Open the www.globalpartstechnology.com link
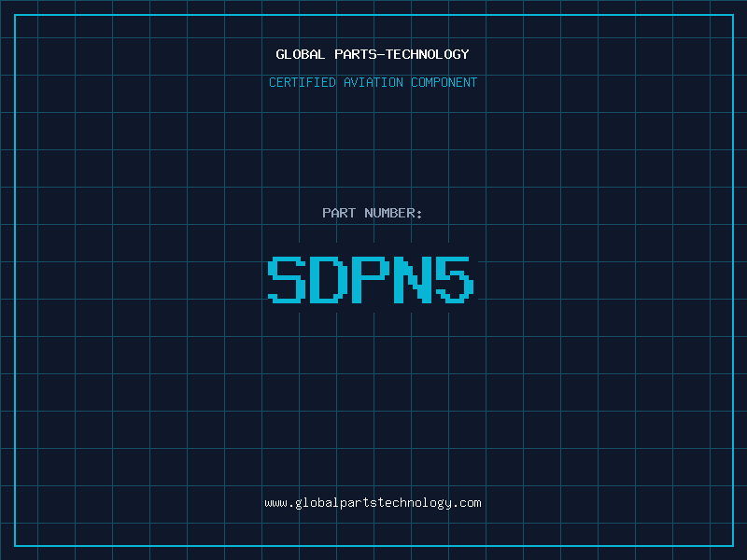Image resolution: width=747 pixels, height=560 pixels. click(x=373, y=503)
